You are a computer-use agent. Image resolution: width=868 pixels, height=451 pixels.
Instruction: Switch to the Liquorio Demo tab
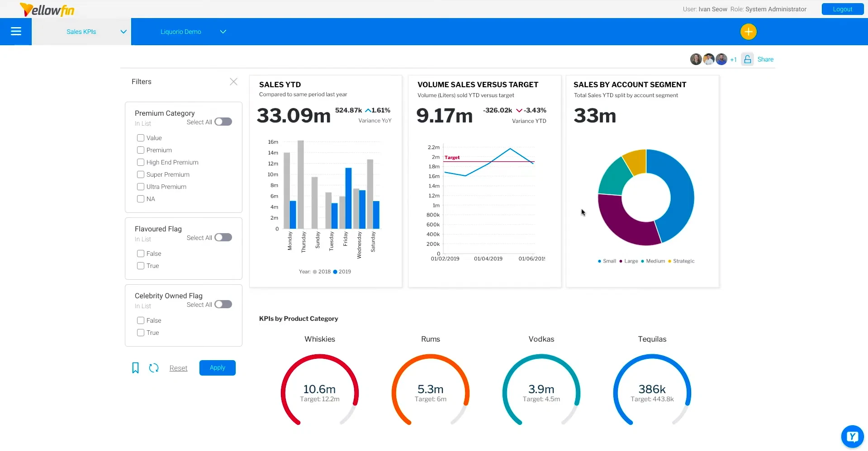180,32
